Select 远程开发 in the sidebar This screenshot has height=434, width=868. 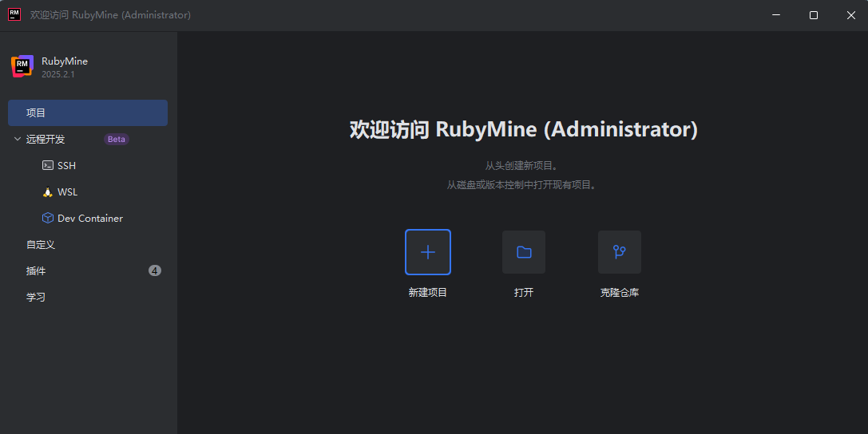click(46, 140)
